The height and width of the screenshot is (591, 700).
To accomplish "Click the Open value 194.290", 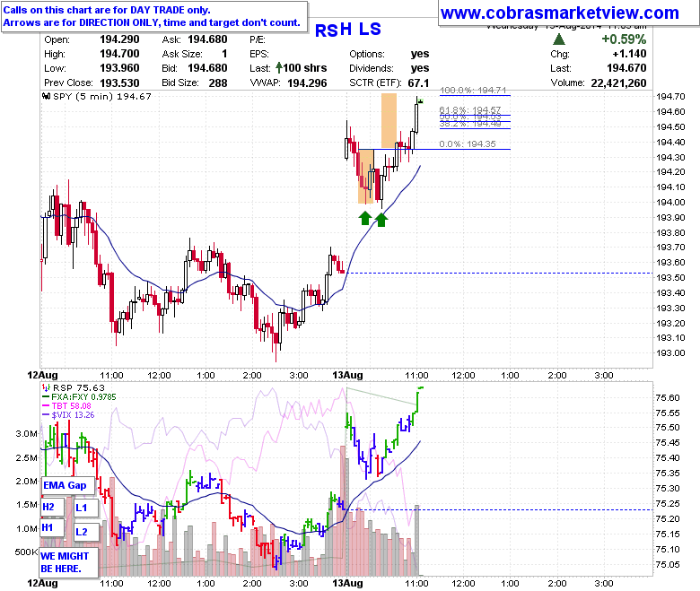I will pos(119,39).
